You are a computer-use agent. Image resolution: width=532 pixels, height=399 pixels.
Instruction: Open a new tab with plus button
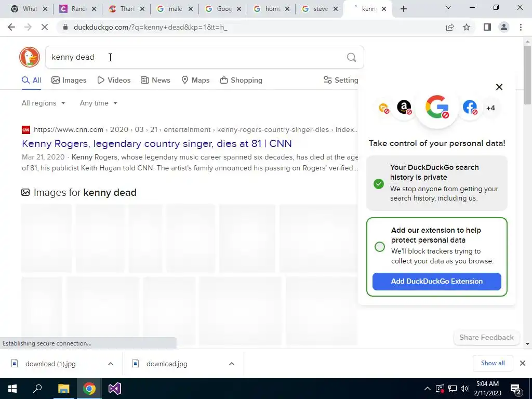click(403, 9)
